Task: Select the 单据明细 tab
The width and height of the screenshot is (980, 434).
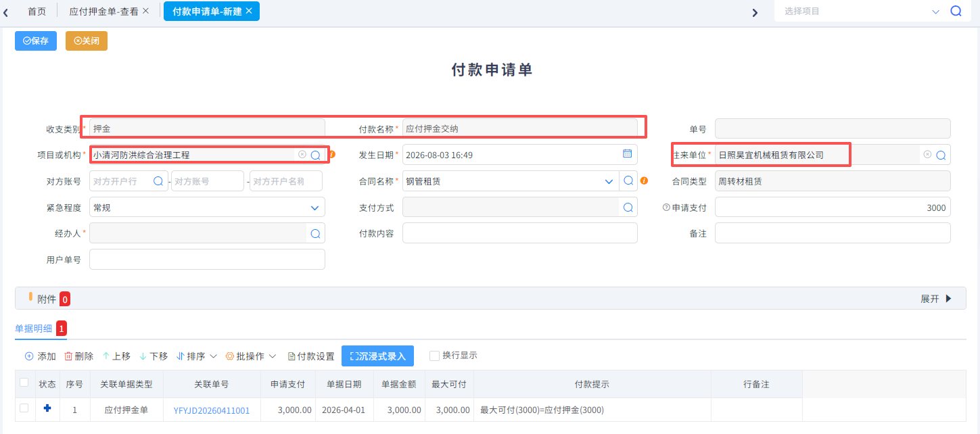Action: click(x=34, y=329)
